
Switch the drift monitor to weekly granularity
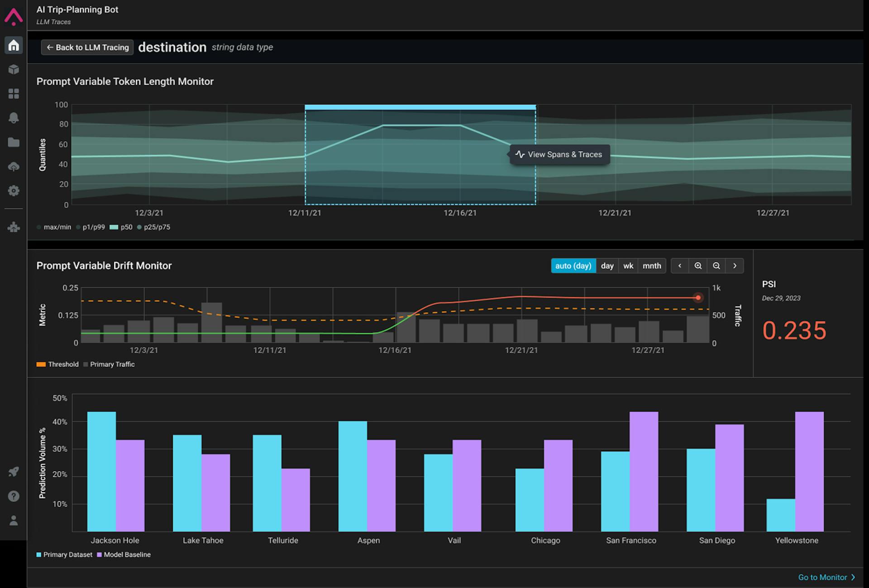pos(628,266)
